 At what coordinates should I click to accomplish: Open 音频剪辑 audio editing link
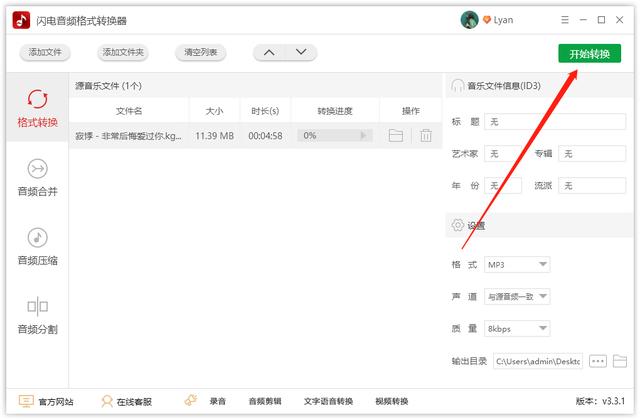pos(265,402)
